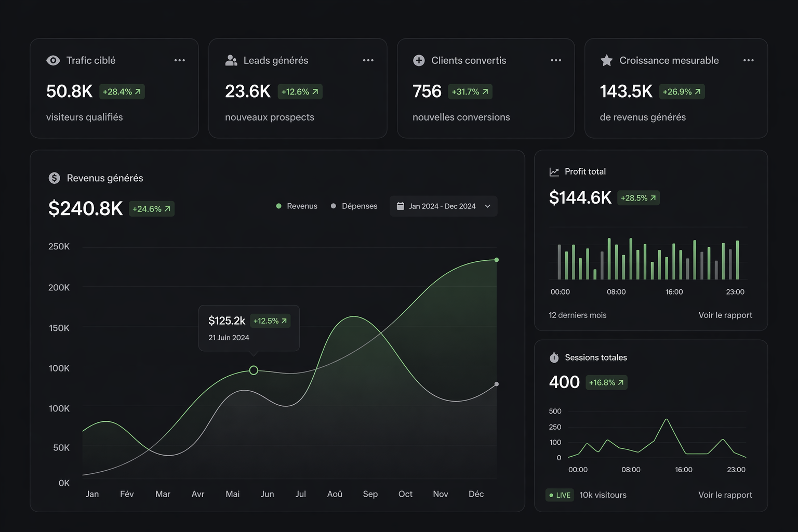Click the chevron arrow on the date range selector
This screenshot has height=532, width=798.
(x=488, y=206)
